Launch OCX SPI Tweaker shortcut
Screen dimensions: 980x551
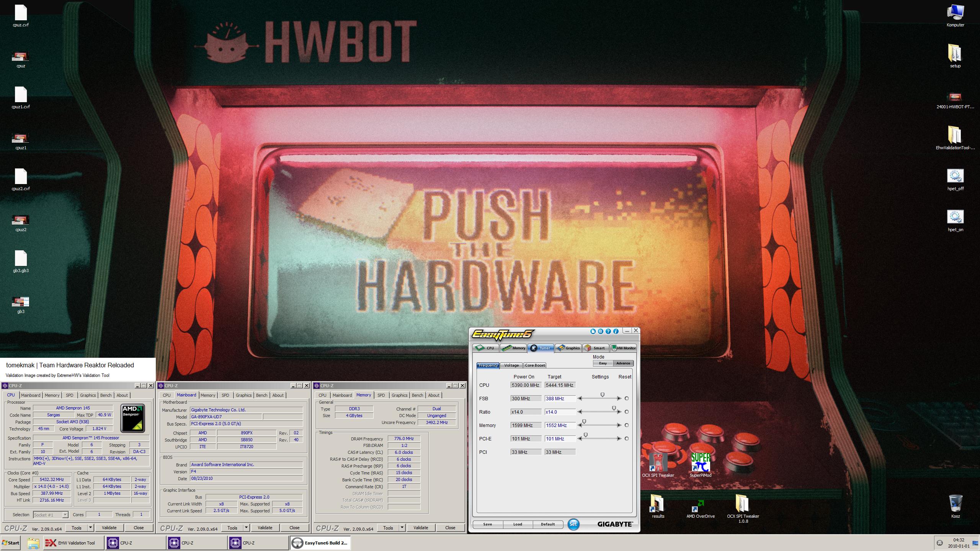(x=658, y=465)
